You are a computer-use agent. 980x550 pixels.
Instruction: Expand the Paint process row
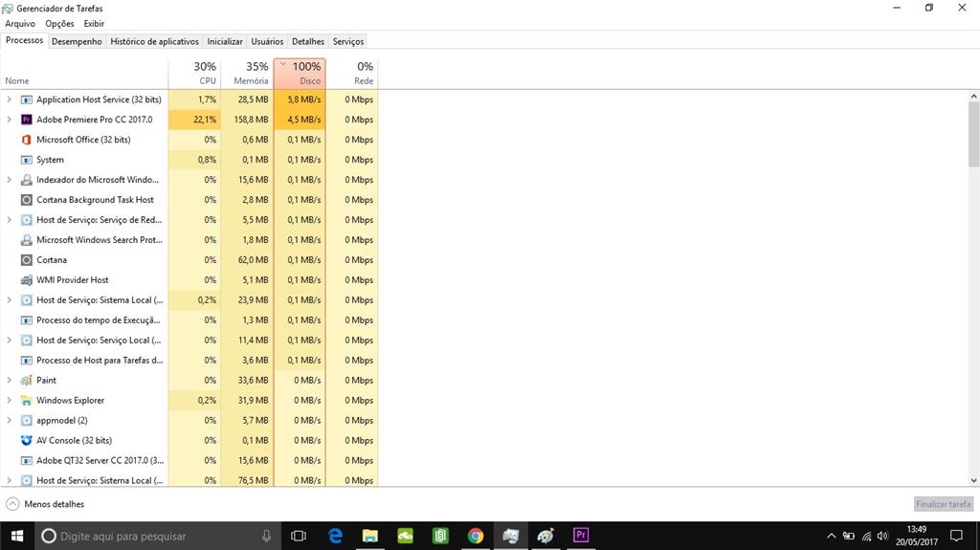(x=9, y=380)
